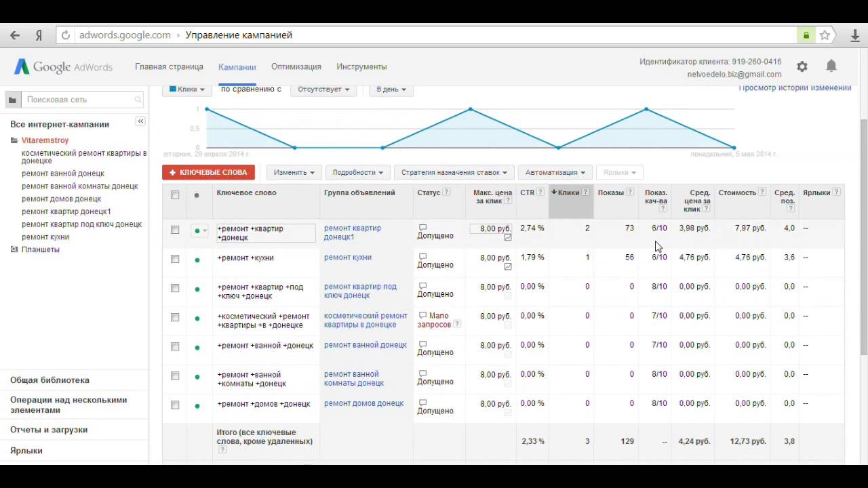Viewport: 868px width, 488px height.
Task: Open the В день period dropdown
Action: tap(391, 89)
